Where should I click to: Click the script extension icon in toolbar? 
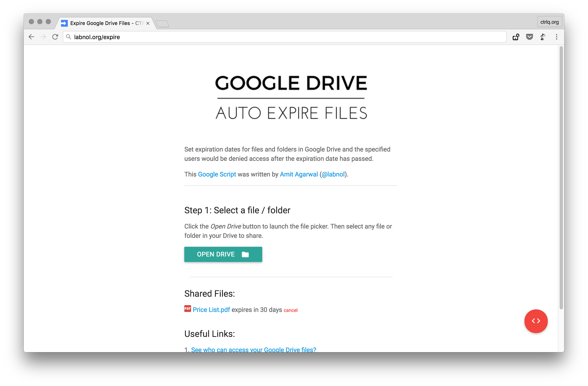point(543,37)
